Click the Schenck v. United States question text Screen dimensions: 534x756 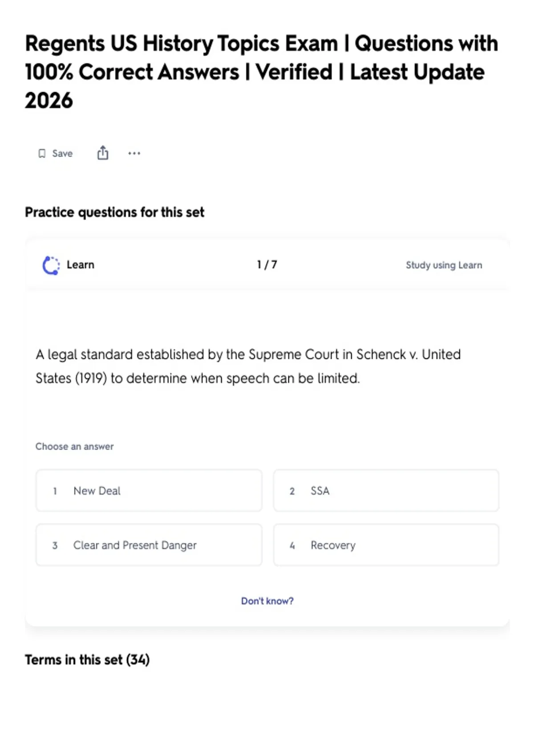point(248,366)
